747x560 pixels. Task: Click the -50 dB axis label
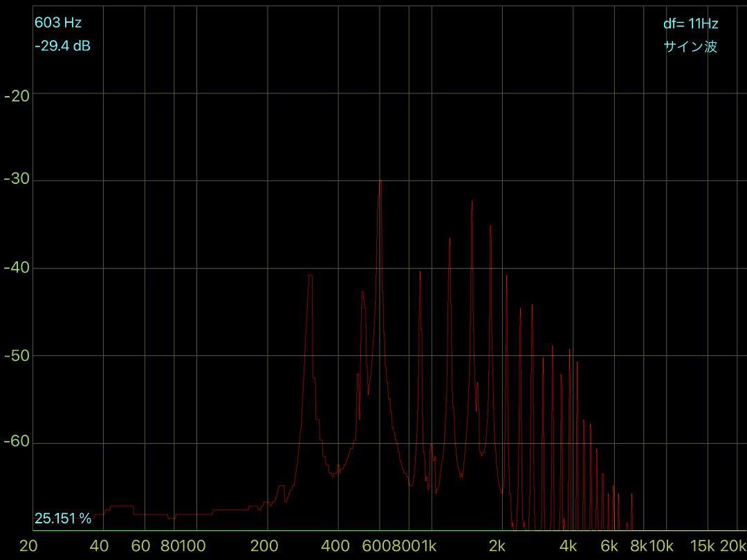click(x=17, y=355)
